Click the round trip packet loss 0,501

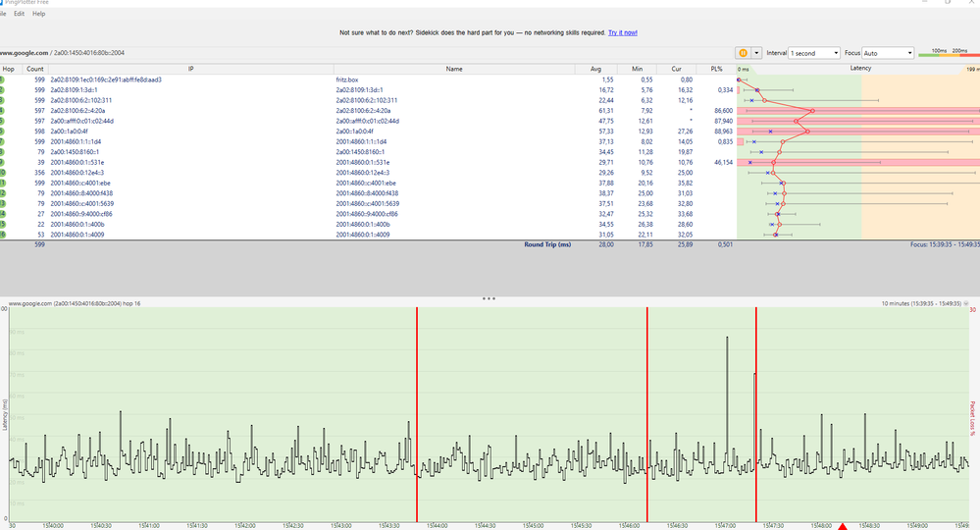(x=725, y=245)
